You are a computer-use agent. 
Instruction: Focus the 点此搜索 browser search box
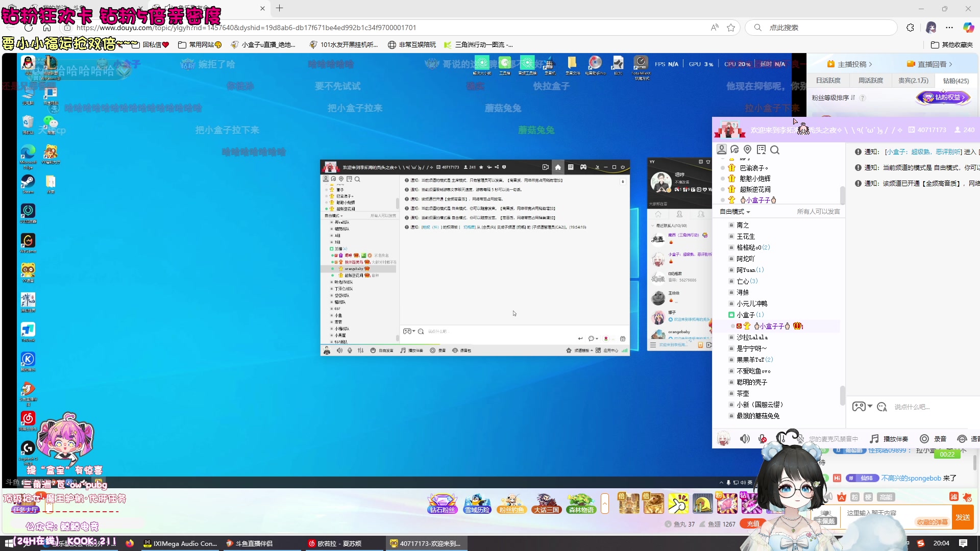pyautogui.click(x=821, y=28)
